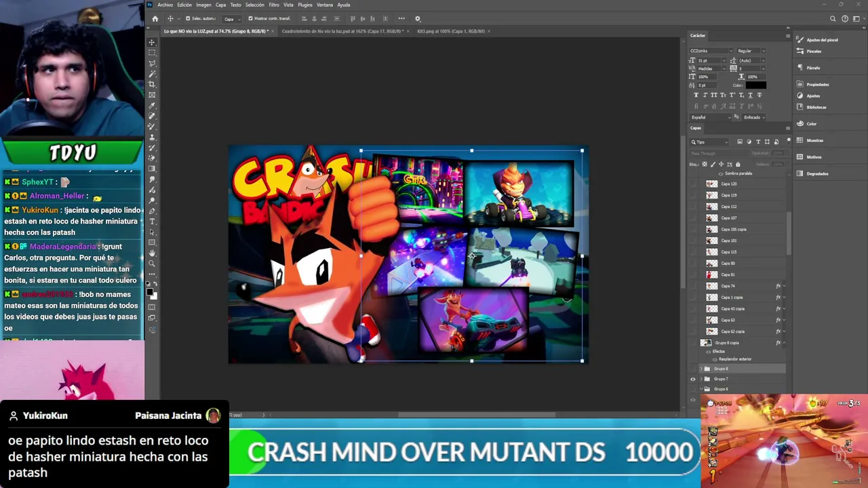Select the Clone Stamp tool
This screenshot has width=868, height=488.
pos(152,137)
